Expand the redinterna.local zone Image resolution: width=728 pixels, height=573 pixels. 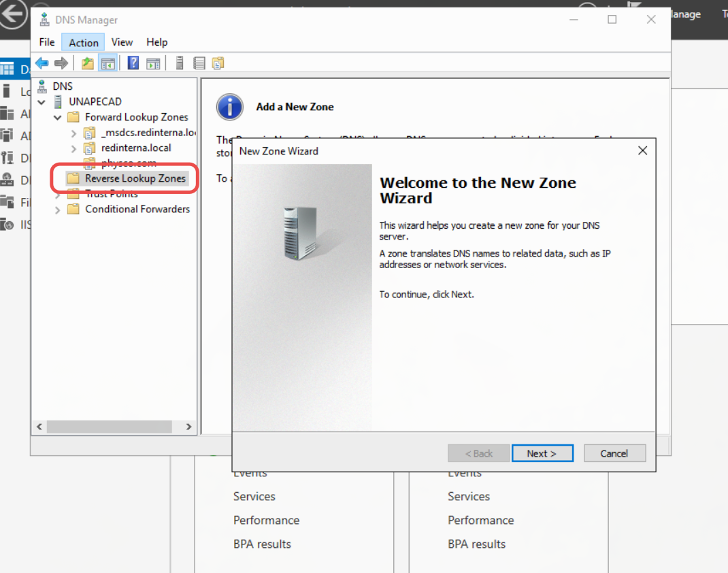pyautogui.click(x=74, y=148)
